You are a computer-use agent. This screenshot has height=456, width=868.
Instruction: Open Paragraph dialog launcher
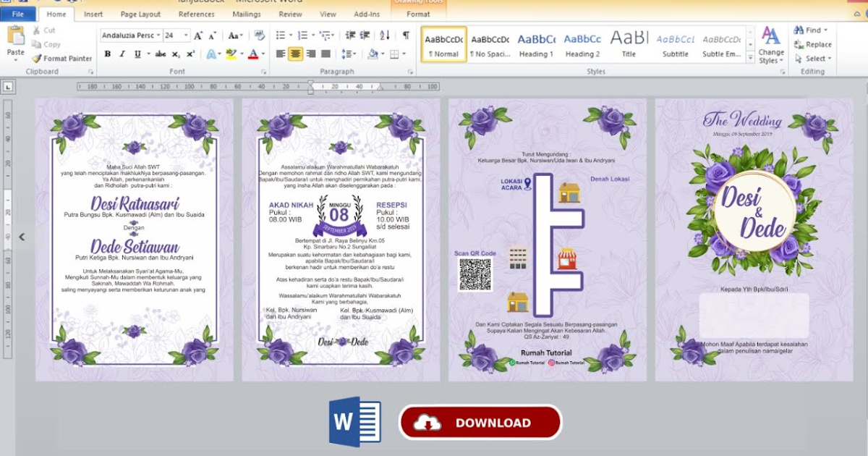(x=410, y=72)
